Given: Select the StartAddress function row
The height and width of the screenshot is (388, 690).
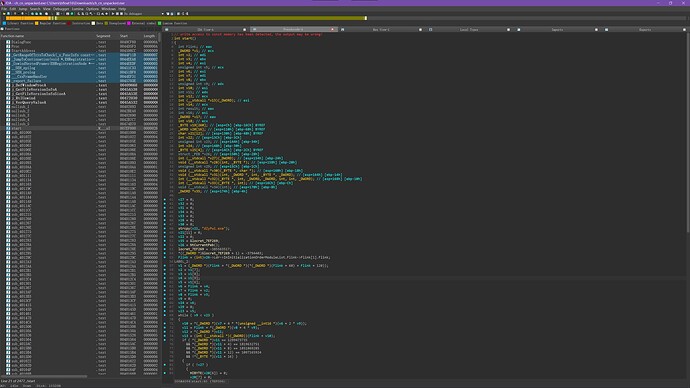Looking at the screenshot, I should 79,51.
